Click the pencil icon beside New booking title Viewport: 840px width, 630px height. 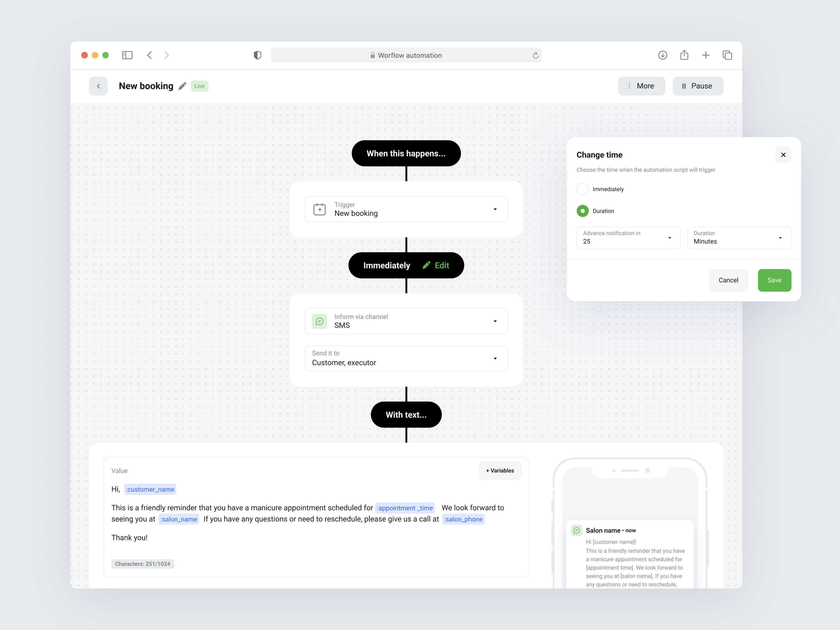[x=182, y=86]
